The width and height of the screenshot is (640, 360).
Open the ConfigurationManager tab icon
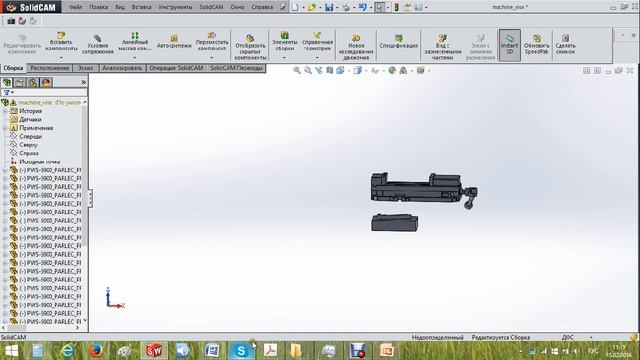33,82
